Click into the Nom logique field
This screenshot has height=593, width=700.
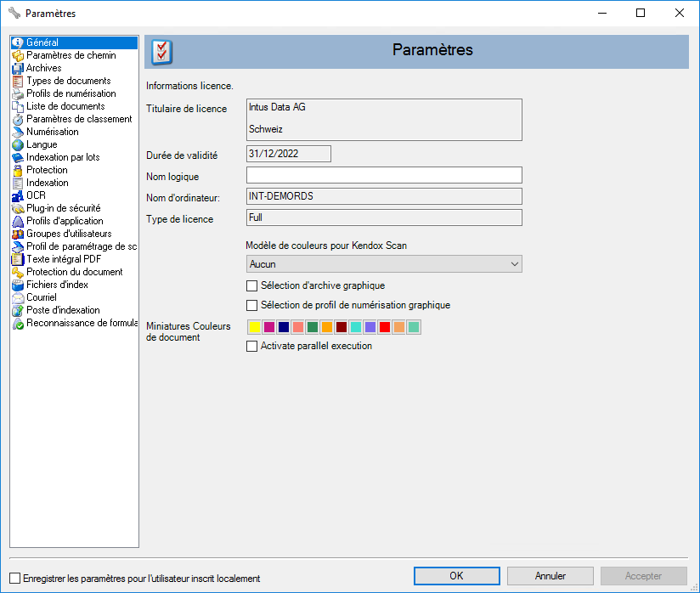click(x=384, y=175)
